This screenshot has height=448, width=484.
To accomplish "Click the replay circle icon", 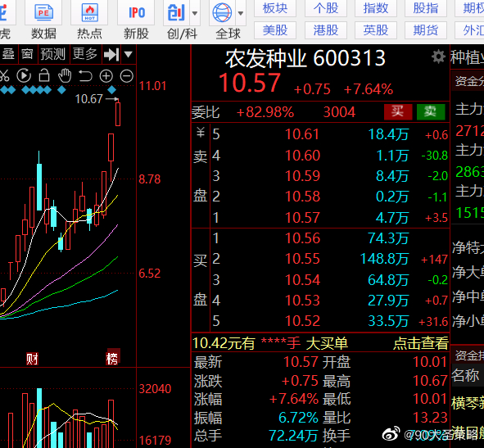I will point(24,76).
